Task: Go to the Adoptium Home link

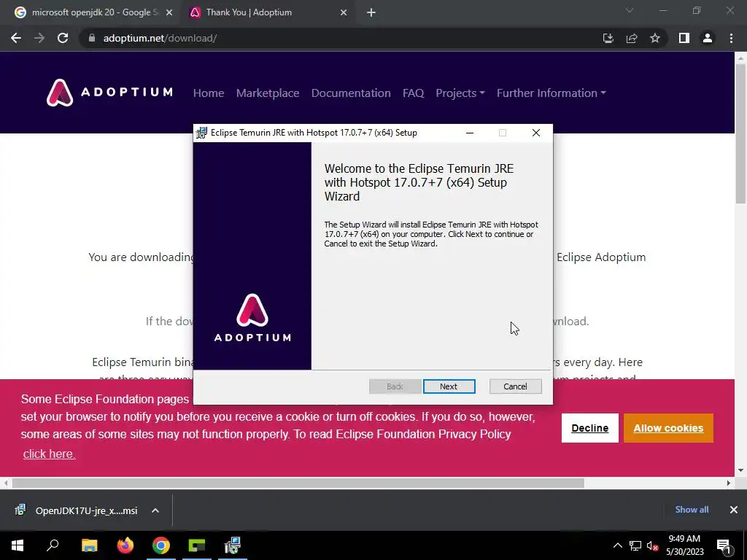Action: pyautogui.click(x=208, y=93)
